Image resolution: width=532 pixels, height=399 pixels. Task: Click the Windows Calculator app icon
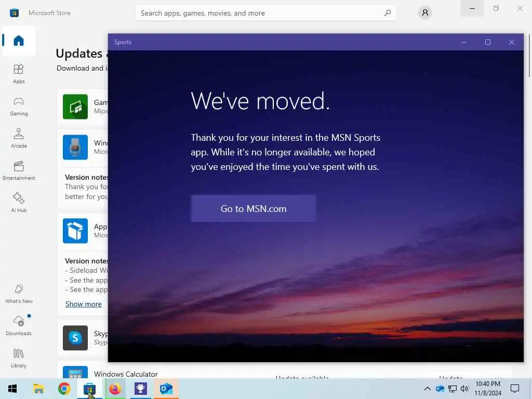pos(75,372)
